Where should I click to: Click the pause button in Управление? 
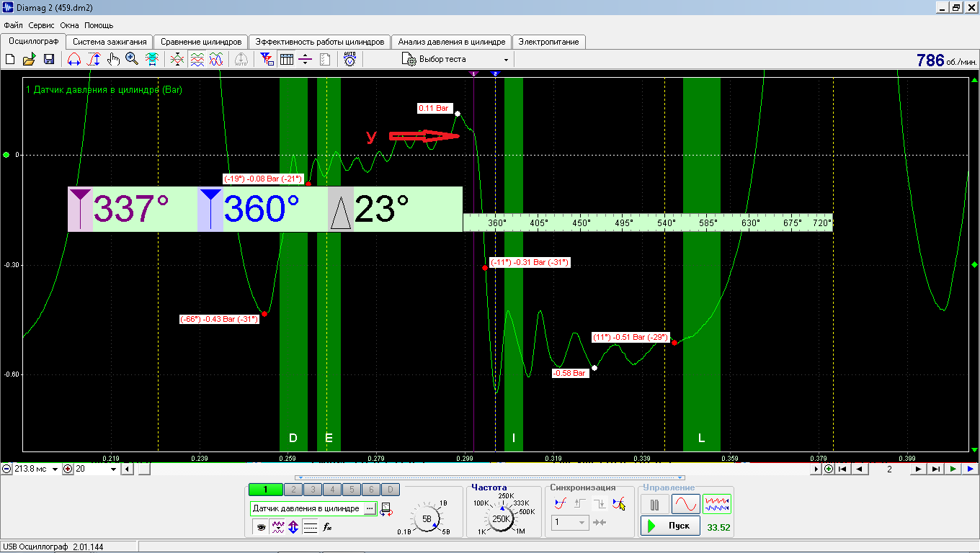655,505
